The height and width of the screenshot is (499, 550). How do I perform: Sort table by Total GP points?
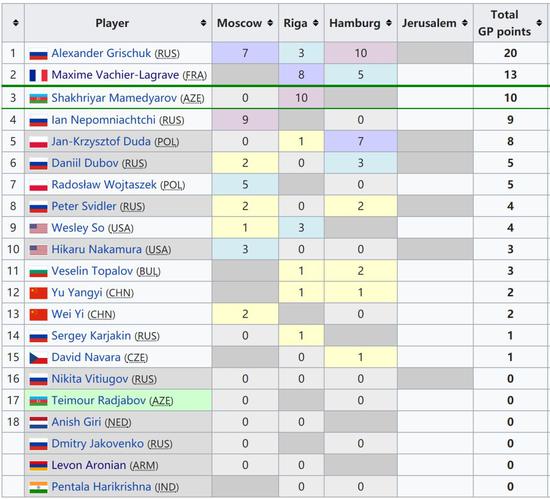pos(539,23)
